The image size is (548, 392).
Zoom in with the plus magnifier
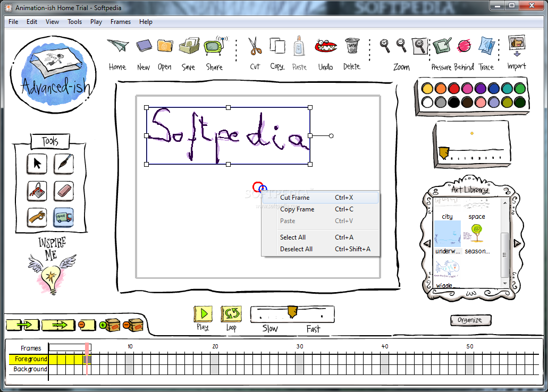click(x=385, y=46)
